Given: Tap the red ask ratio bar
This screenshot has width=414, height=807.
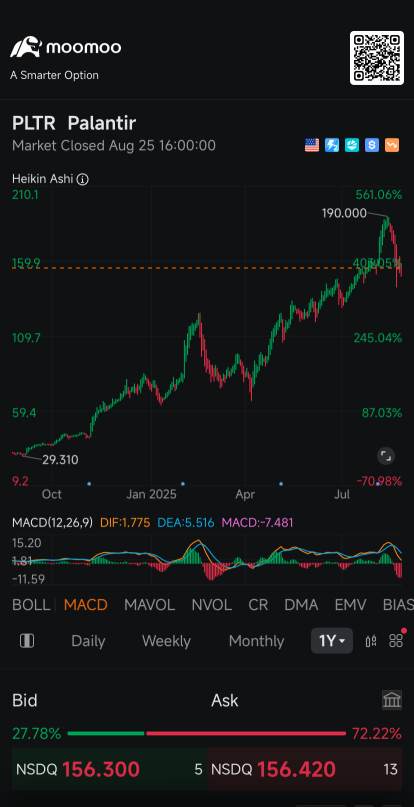Looking at the screenshot, I should [246, 733].
